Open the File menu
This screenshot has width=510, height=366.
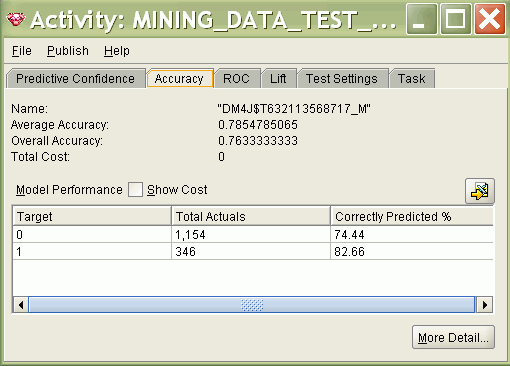(22, 51)
